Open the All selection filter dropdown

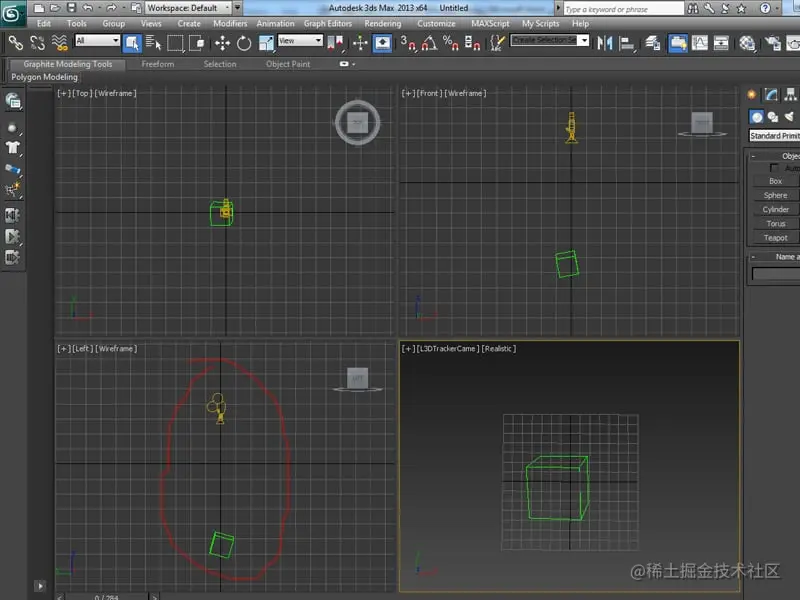[x=97, y=41]
